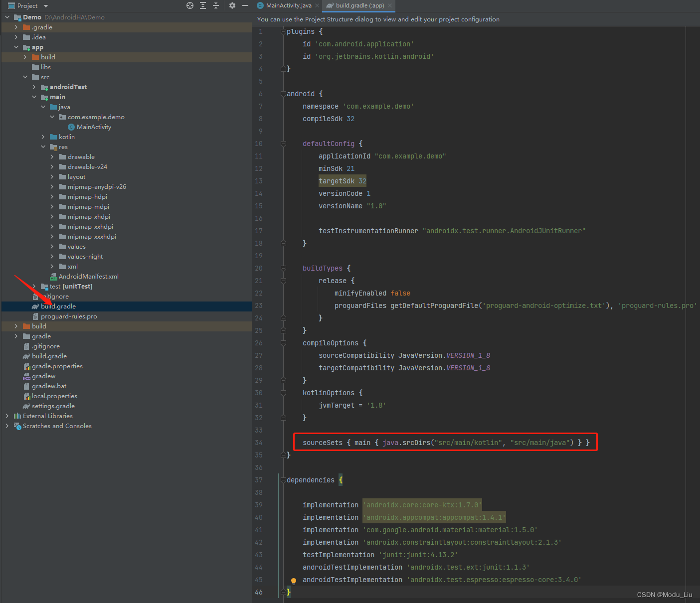
Task: Expand the kotlin folder
Action: (x=43, y=137)
